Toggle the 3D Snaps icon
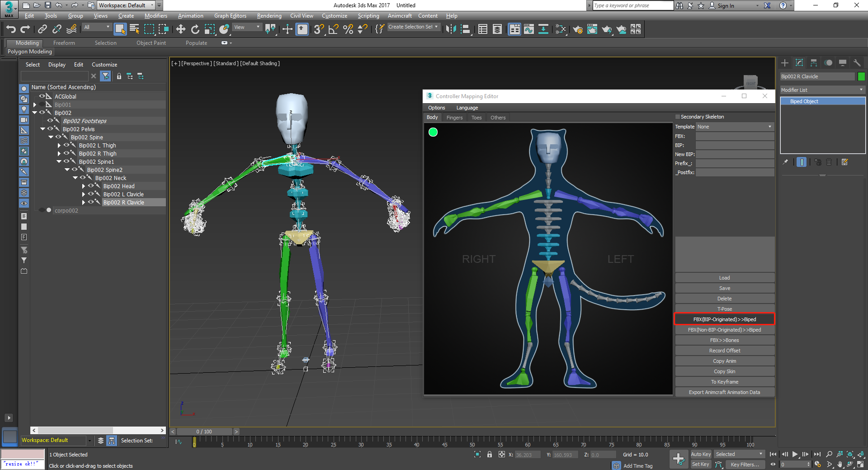 [x=319, y=29]
